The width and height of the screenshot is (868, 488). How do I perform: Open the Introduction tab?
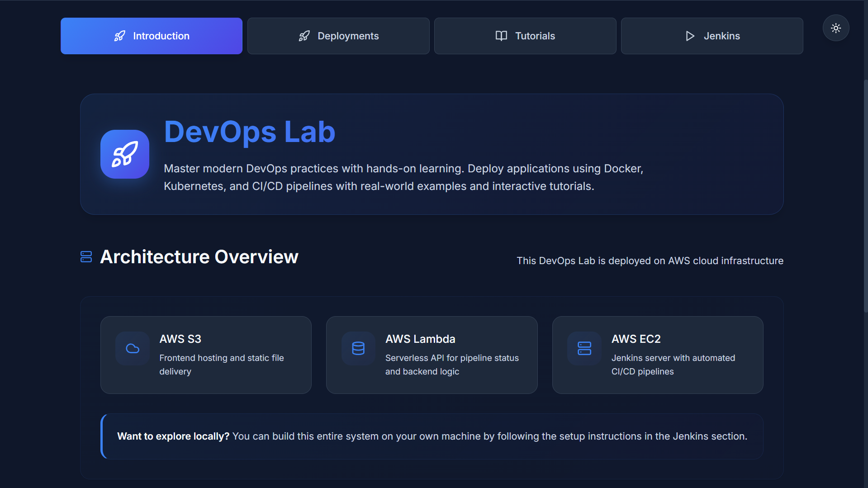click(152, 36)
